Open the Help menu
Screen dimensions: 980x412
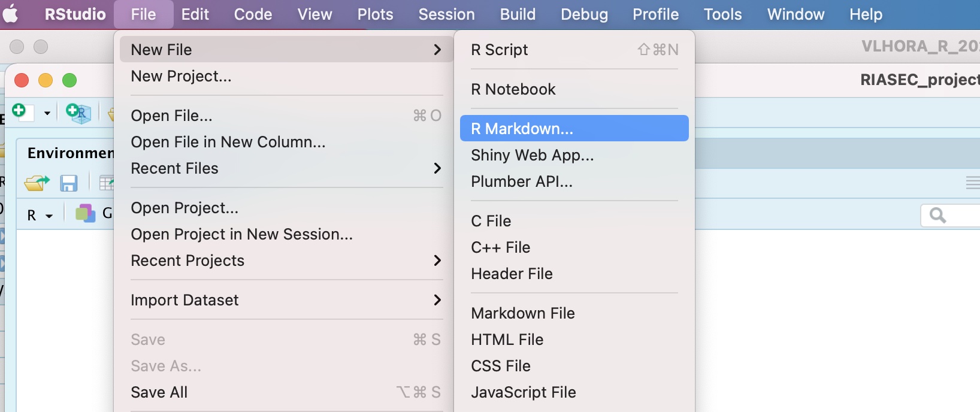click(x=866, y=14)
